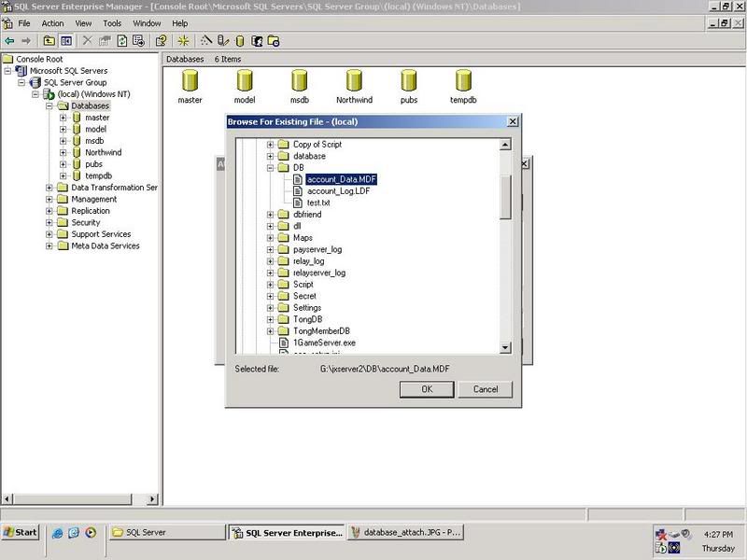This screenshot has width=747, height=560.
Task: Click the Cancel button in the browse dialog
Action: (x=486, y=389)
